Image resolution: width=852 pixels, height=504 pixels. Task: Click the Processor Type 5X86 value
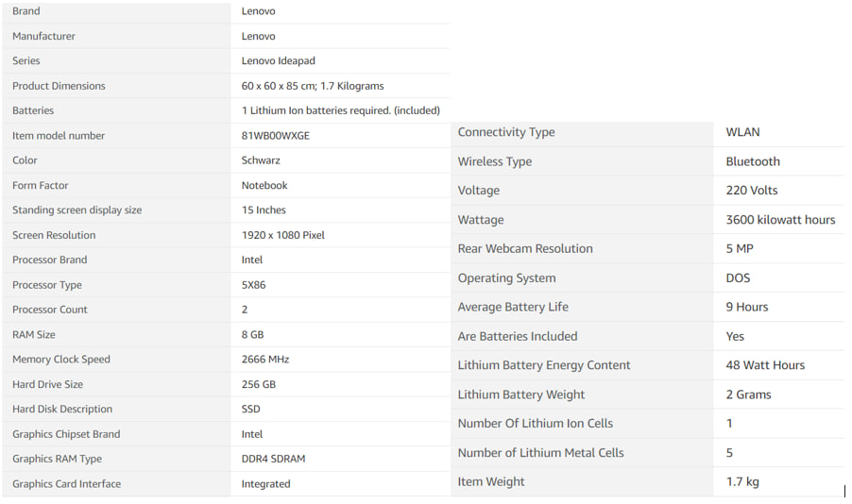tap(254, 285)
